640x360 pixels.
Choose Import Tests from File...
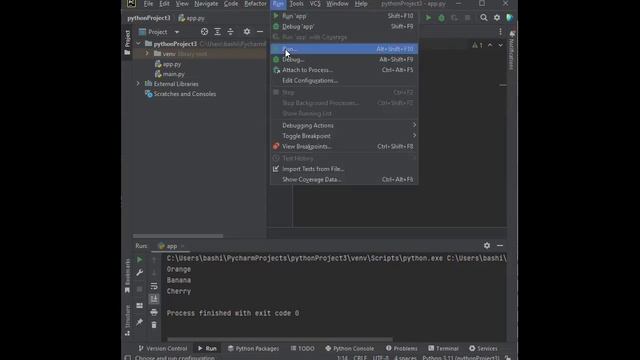tap(344, 169)
